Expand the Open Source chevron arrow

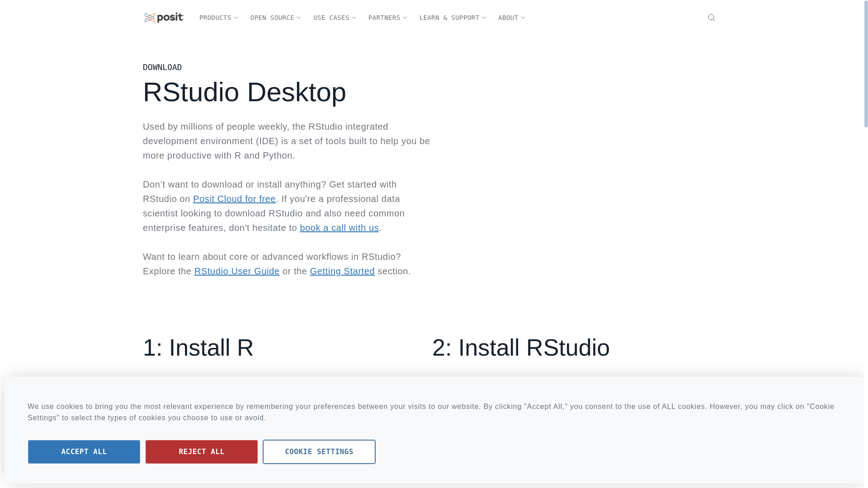(299, 18)
